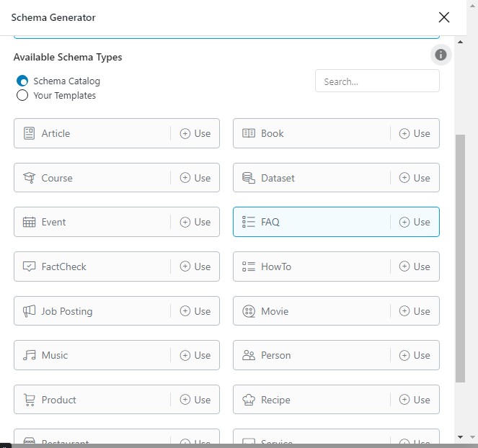Click the Article schema newspaper icon
This screenshot has width=478, height=448.
(30, 133)
